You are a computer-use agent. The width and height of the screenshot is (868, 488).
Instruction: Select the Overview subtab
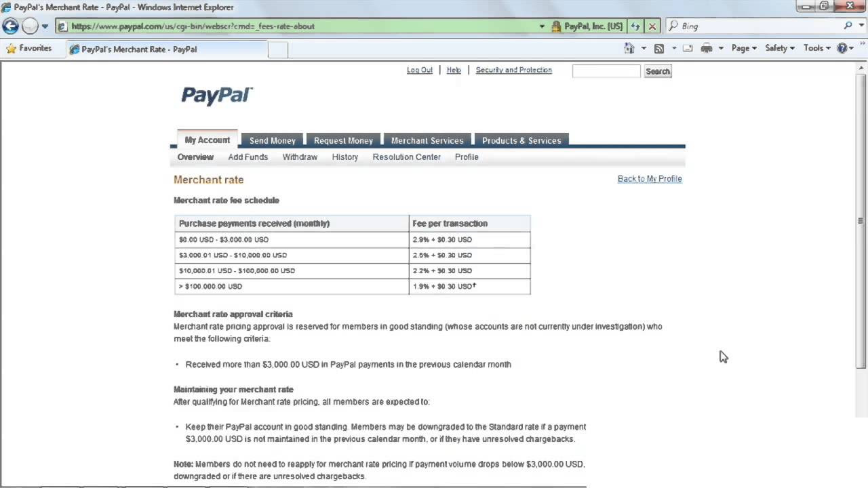pyautogui.click(x=195, y=157)
